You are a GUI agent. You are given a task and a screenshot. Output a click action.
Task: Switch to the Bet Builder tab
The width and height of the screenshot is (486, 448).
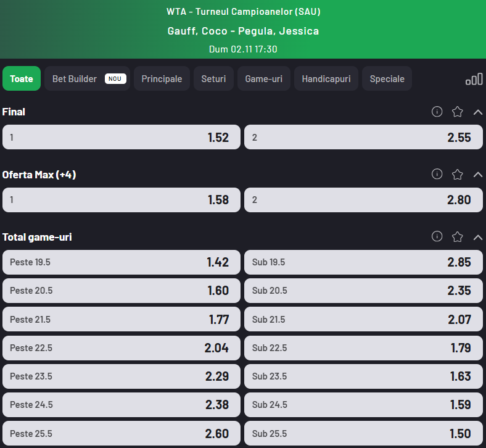pos(87,79)
